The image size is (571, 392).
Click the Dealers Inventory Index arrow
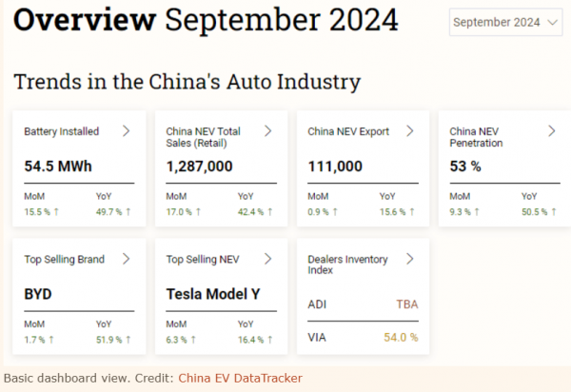point(410,258)
